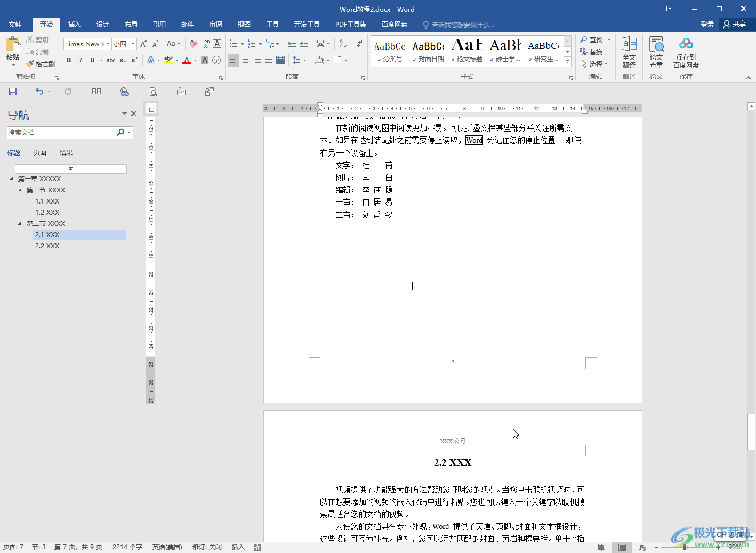
Task: Click the Character Border icon
Action: [217, 44]
